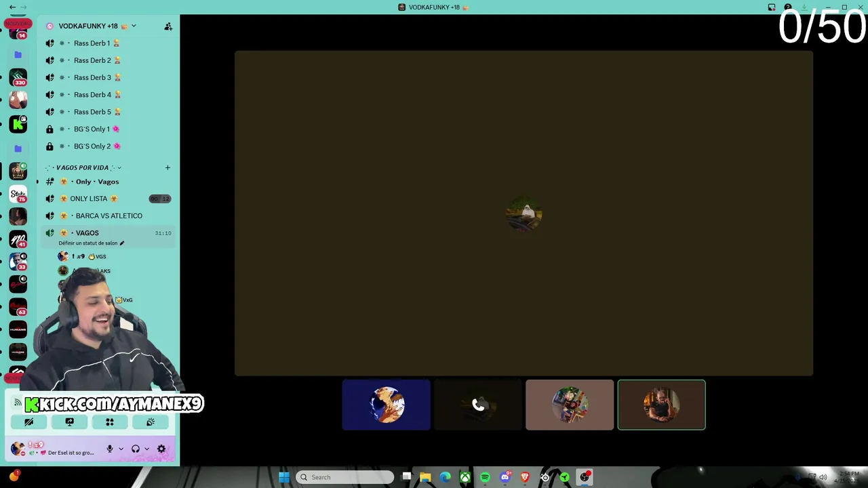Collapse the VAGOS POR VIDA category
The image size is (868, 488).
click(x=83, y=167)
